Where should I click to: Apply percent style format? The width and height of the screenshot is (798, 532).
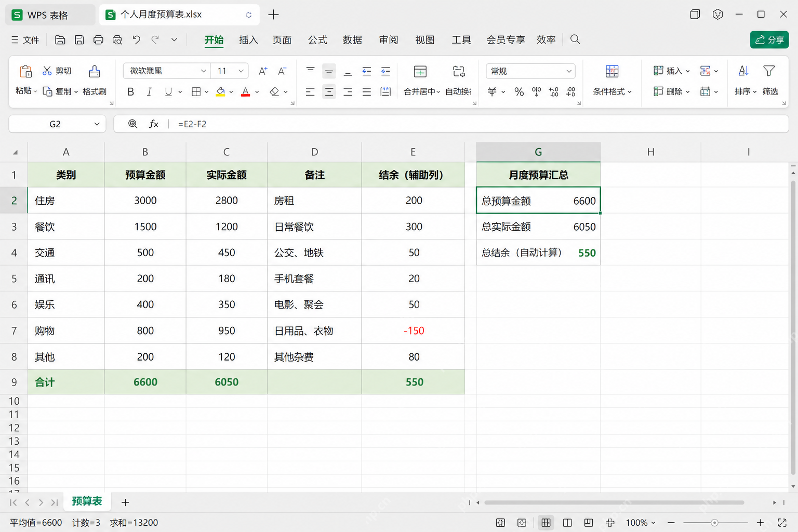(519, 92)
